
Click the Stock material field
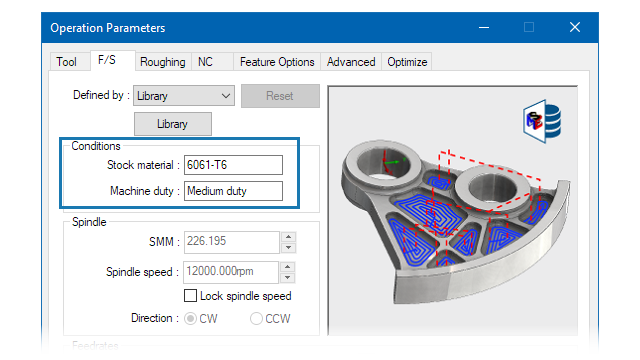coord(233,165)
